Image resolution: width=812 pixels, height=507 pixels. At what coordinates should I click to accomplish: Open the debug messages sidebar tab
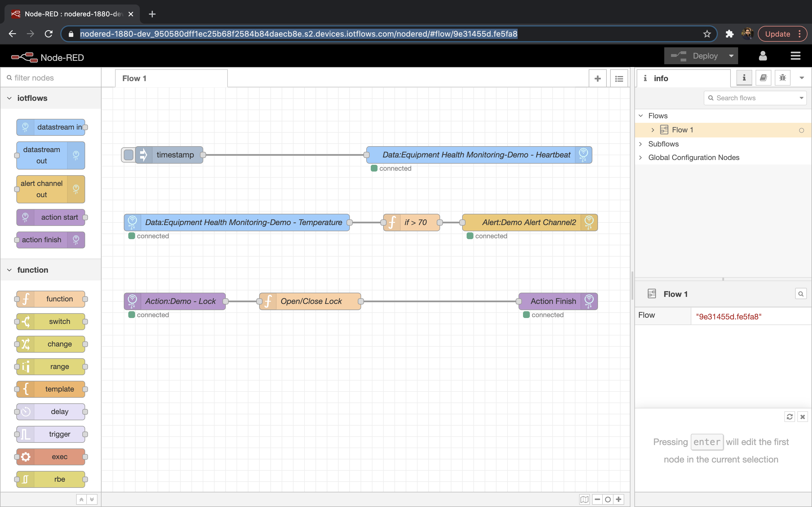tap(782, 78)
